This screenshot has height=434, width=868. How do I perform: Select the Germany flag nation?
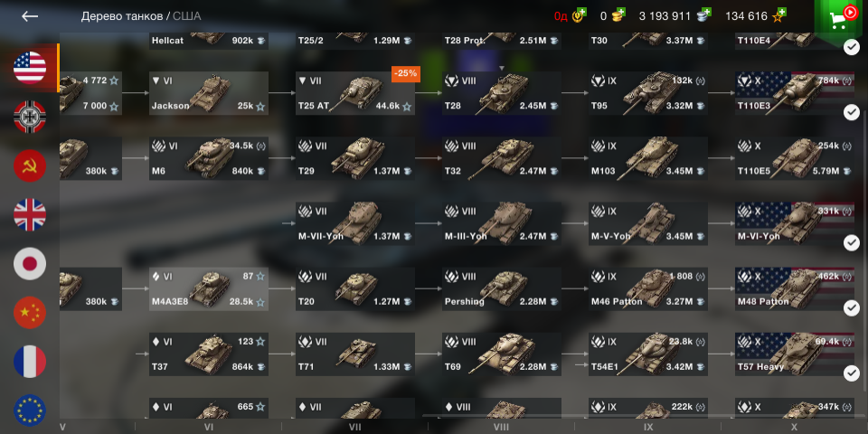(30, 117)
